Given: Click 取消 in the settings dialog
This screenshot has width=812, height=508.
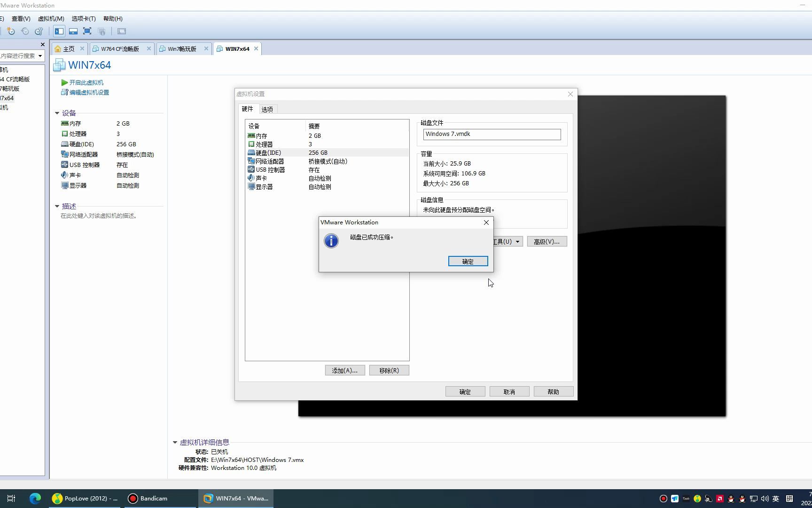Looking at the screenshot, I should click(509, 392).
